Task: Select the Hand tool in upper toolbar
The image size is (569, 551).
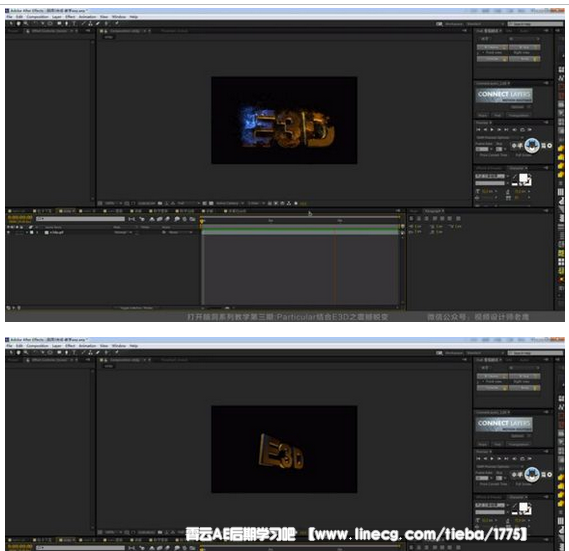Action: pyautogui.click(x=18, y=24)
